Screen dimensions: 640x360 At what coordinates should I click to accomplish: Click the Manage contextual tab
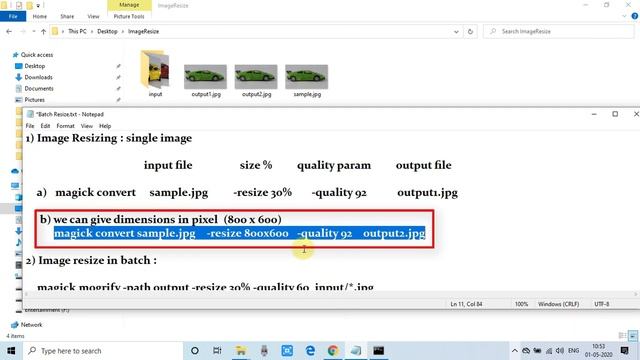(x=129, y=5)
